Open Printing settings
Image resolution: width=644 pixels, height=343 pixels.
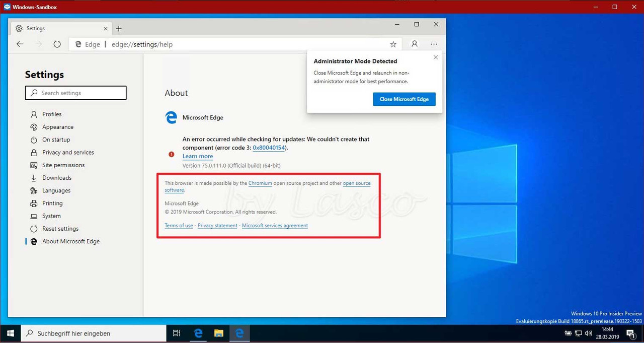click(x=52, y=203)
